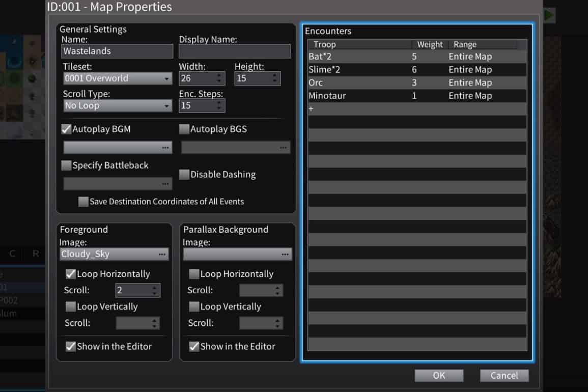Enable the Disable Dashing checkbox
This screenshot has width=588, height=392.
[184, 175]
